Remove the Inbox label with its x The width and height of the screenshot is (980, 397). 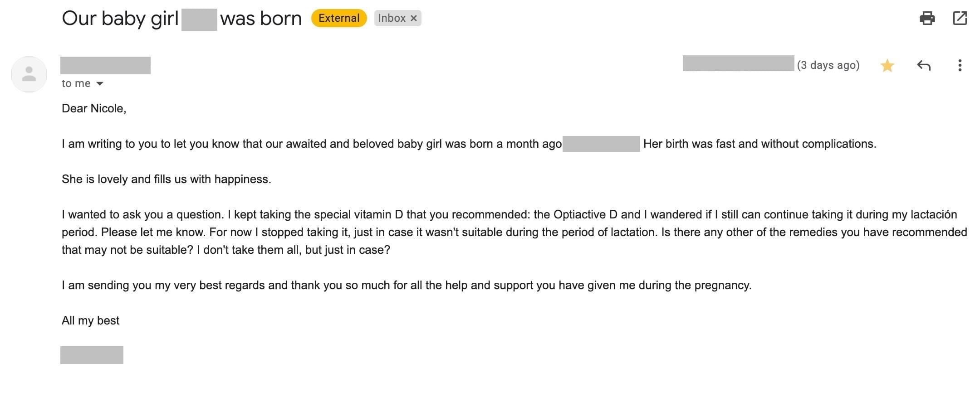pyautogui.click(x=413, y=18)
